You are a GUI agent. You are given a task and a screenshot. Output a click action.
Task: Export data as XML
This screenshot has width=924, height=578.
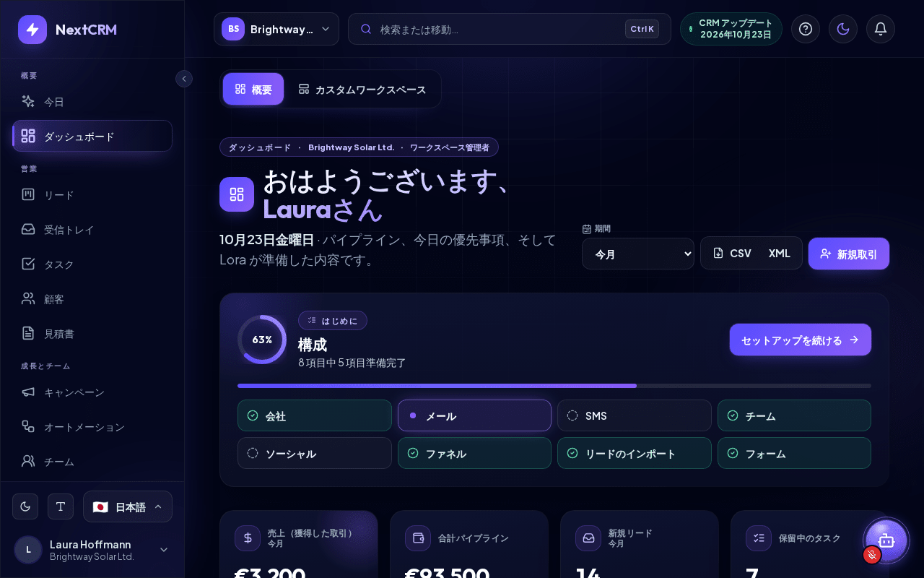point(780,253)
